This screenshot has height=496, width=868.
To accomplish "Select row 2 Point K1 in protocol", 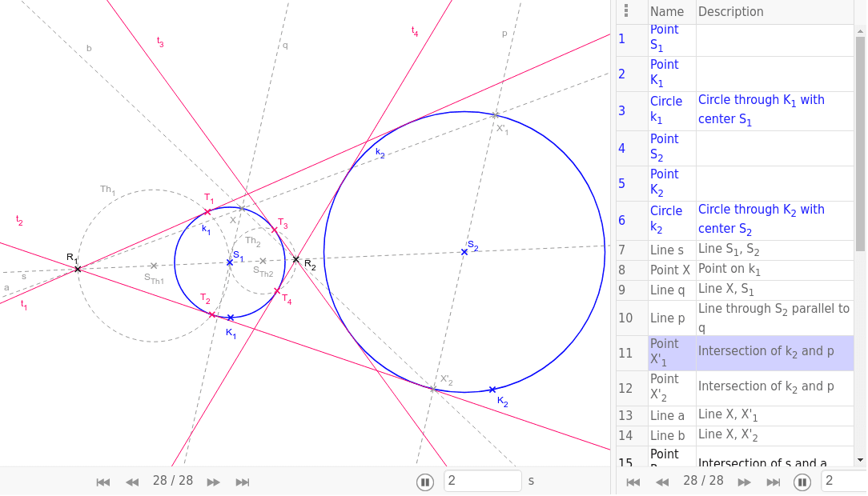I will coord(734,74).
